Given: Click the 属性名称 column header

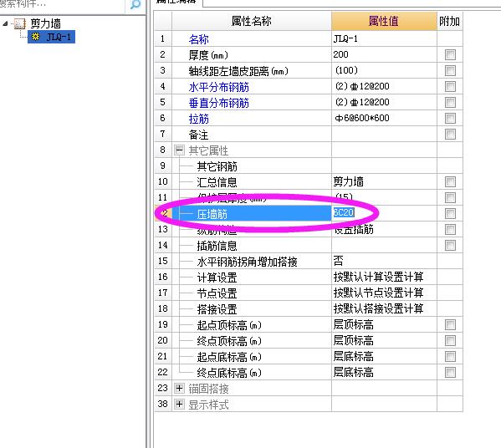Looking at the screenshot, I should click(252, 21).
